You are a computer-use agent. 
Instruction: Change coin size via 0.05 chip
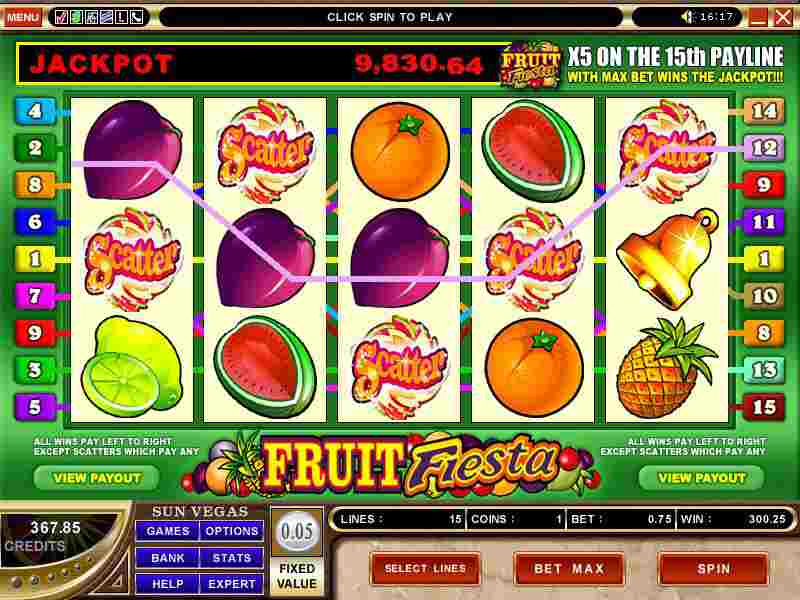[296, 532]
